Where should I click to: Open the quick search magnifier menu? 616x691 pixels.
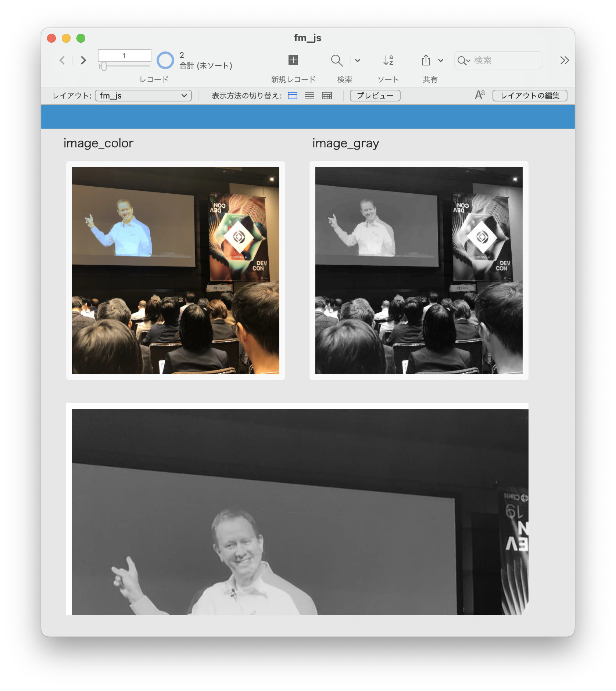[464, 61]
